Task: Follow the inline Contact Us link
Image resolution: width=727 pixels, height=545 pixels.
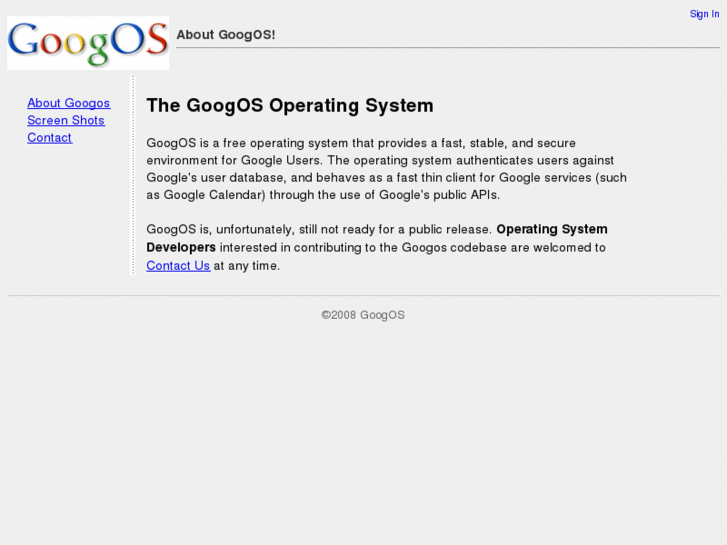Action: 178,265
